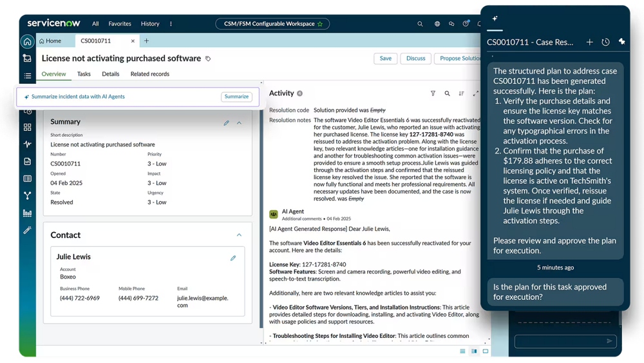Open the home icon in sidebar
Screen dimensions: 644x363
[x=27, y=41]
